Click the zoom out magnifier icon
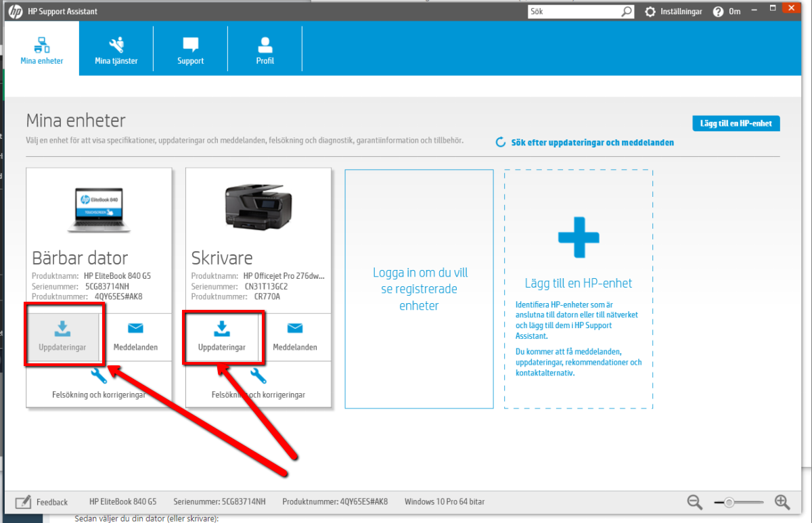The image size is (812, 523). pos(695,502)
